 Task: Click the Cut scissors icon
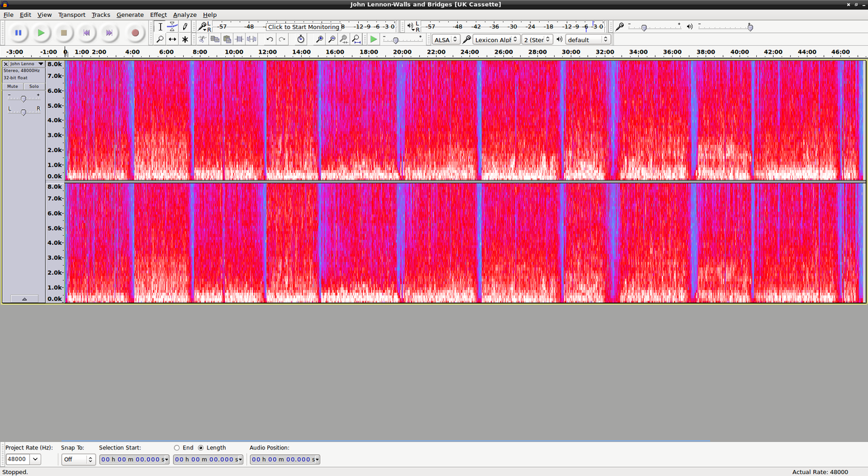(x=202, y=39)
